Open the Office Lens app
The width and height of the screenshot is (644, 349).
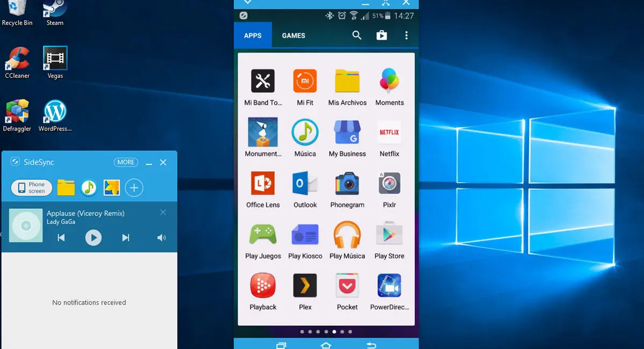click(x=263, y=183)
